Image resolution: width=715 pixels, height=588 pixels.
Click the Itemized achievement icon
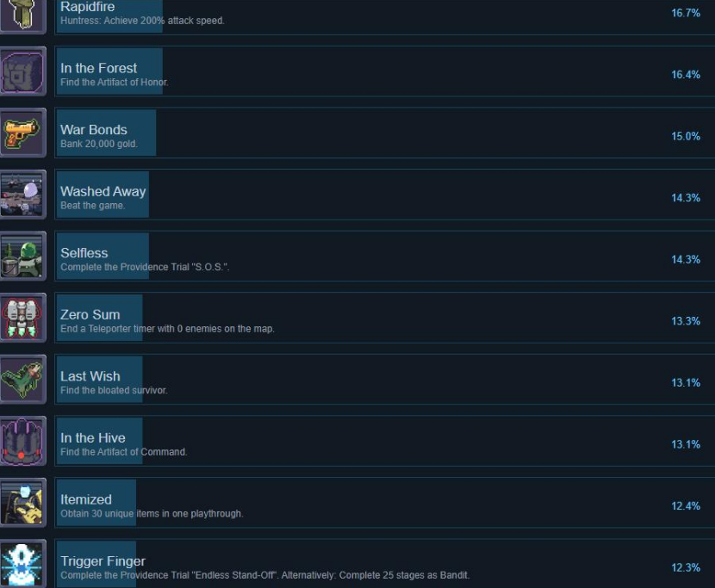click(x=22, y=502)
